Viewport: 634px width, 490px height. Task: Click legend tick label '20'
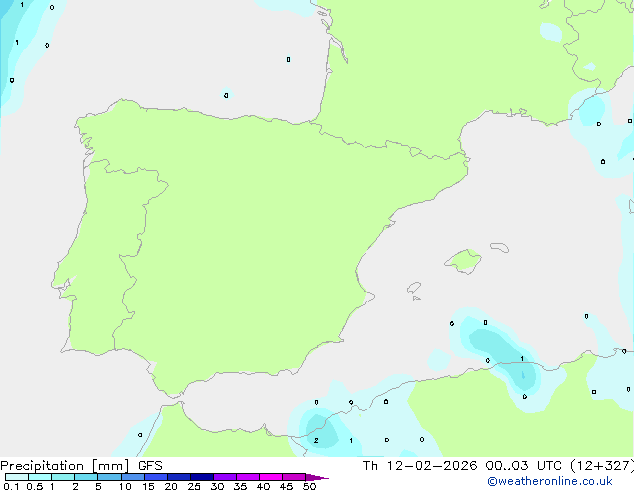pyautogui.click(x=171, y=486)
